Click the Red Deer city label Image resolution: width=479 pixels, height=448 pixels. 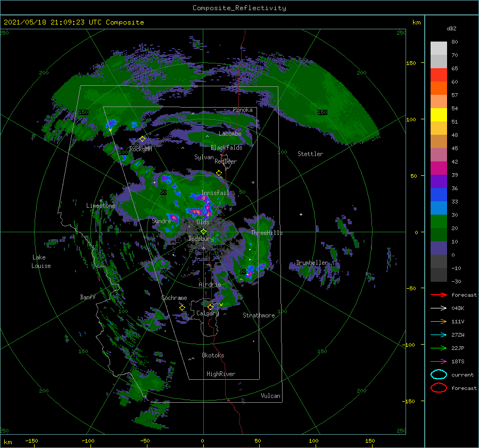(x=226, y=161)
